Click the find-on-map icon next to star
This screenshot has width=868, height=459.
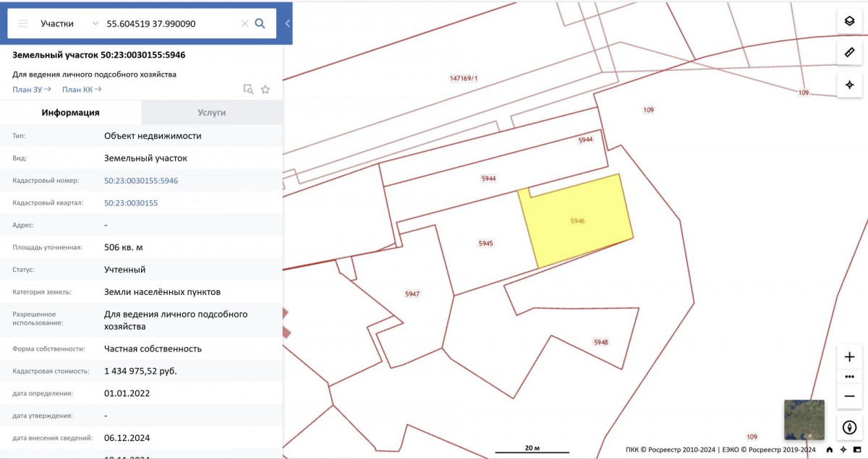tap(248, 90)
